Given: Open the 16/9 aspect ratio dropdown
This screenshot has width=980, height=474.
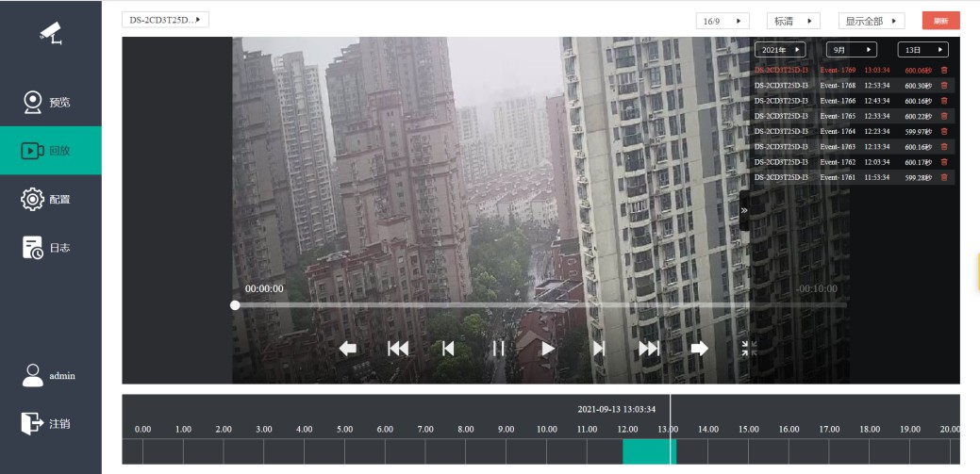Looking at the screenshot, I should click(722, 21).
